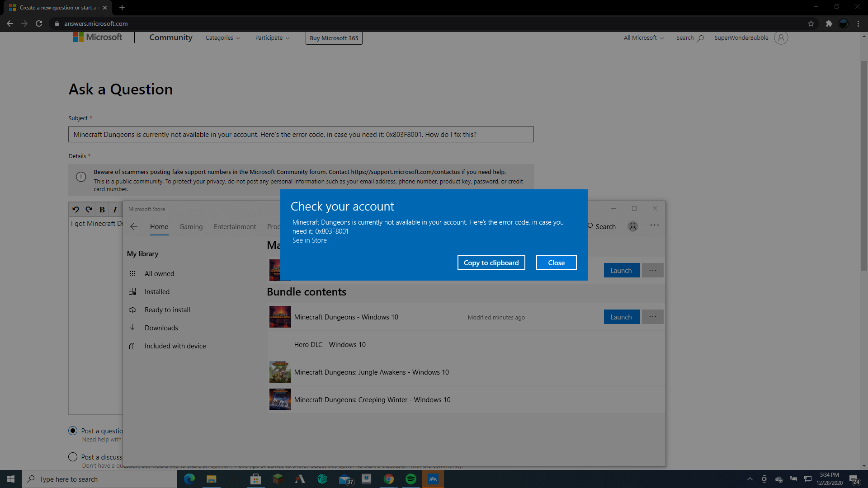Open the Chrome menu three dots
868x488 pixels.
pyautogui.click(x=858, y=23)
